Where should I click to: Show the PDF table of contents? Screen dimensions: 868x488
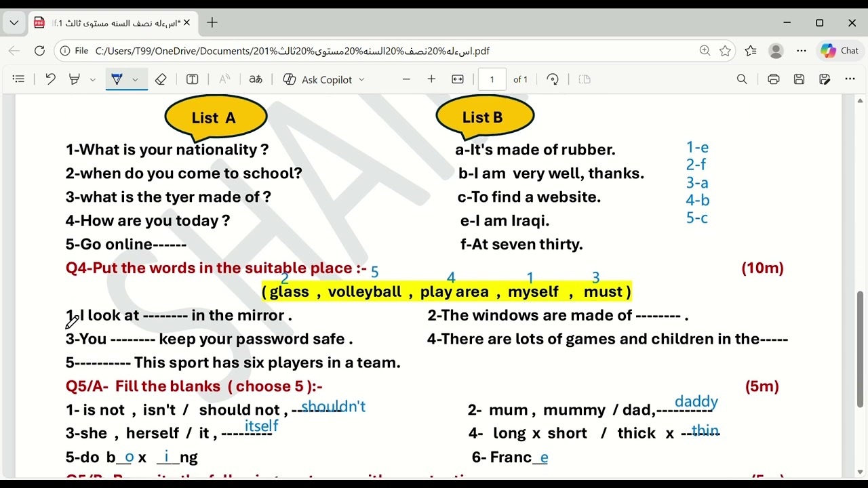(x=18, y=79)
